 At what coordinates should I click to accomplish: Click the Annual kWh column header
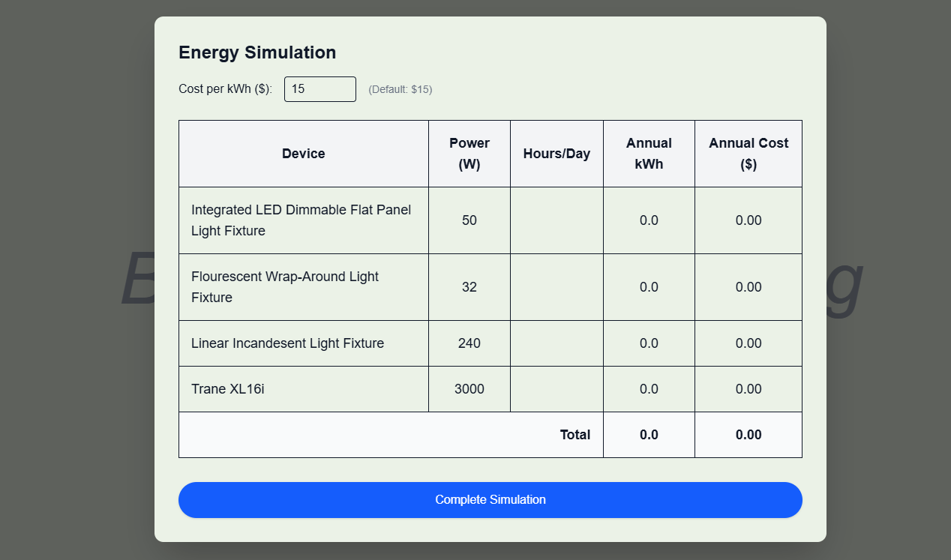tap(649, 154)
